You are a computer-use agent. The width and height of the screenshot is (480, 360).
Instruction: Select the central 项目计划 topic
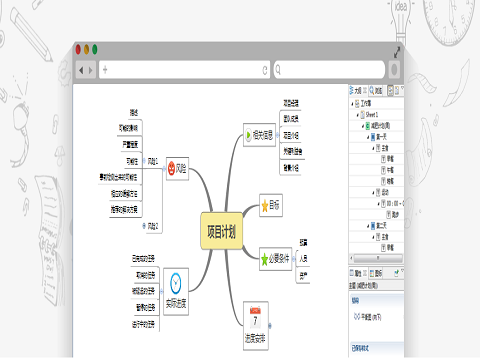(222, 231)
